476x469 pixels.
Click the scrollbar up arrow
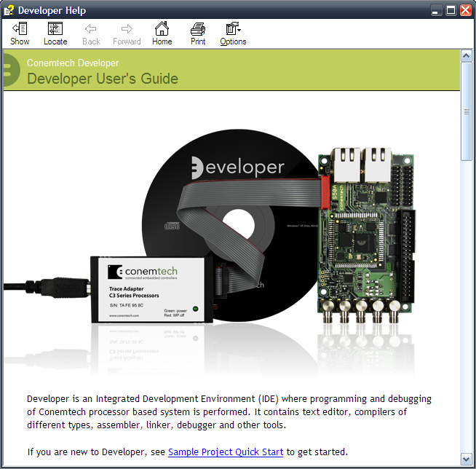[466, 55]
